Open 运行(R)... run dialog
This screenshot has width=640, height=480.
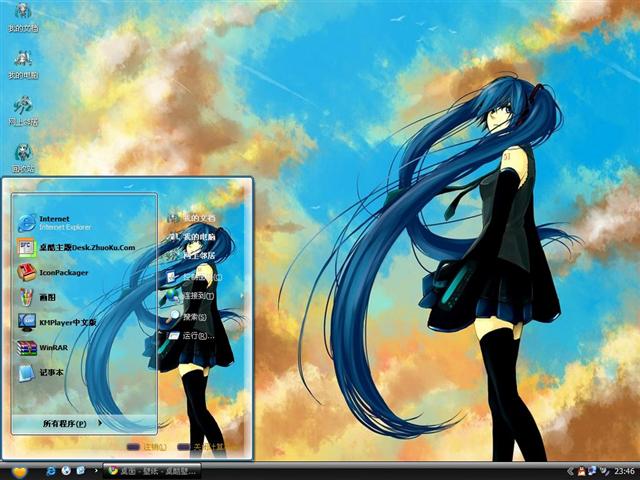(x=192, y=336)
